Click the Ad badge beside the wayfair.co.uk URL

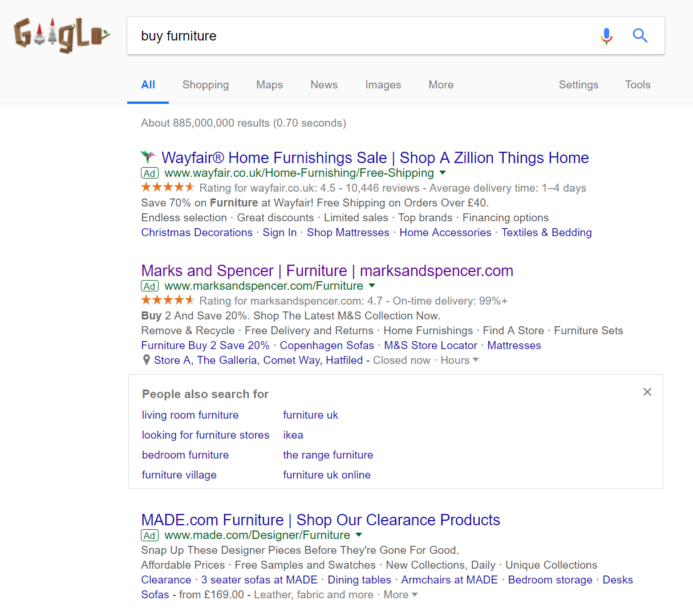(149, 173)
